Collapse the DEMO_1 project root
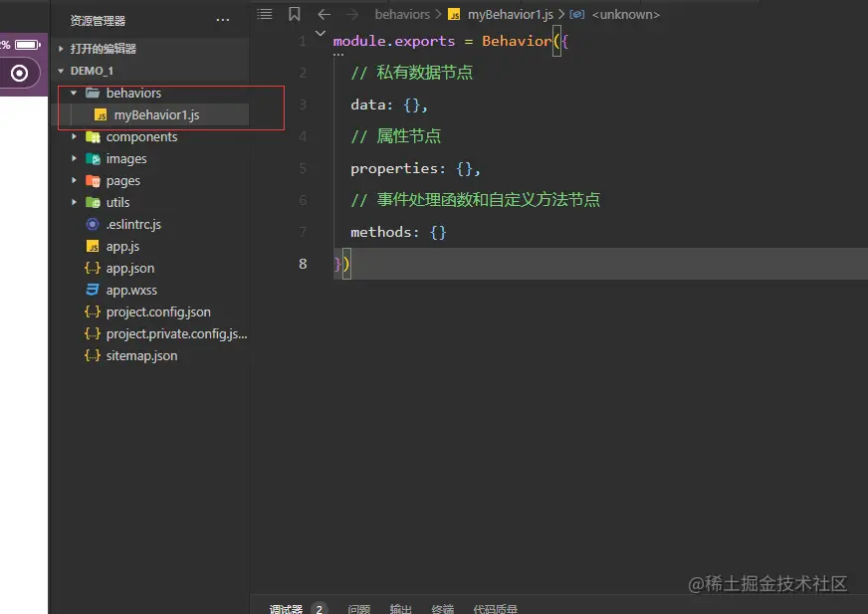This screenshot has width=868, height=614. (x=61, y=71)
